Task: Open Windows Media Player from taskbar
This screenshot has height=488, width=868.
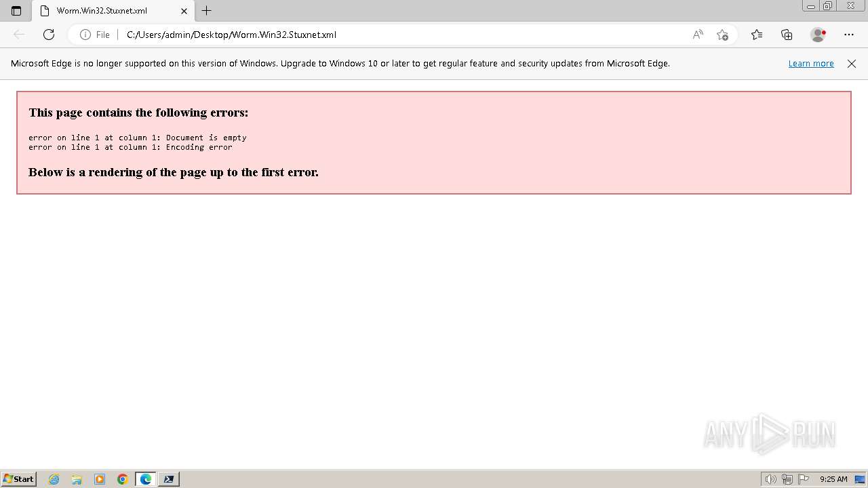Action: 100,479
